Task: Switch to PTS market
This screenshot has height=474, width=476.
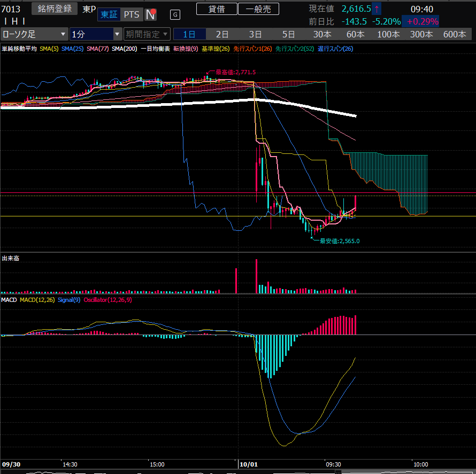Action: coord(132,14)
